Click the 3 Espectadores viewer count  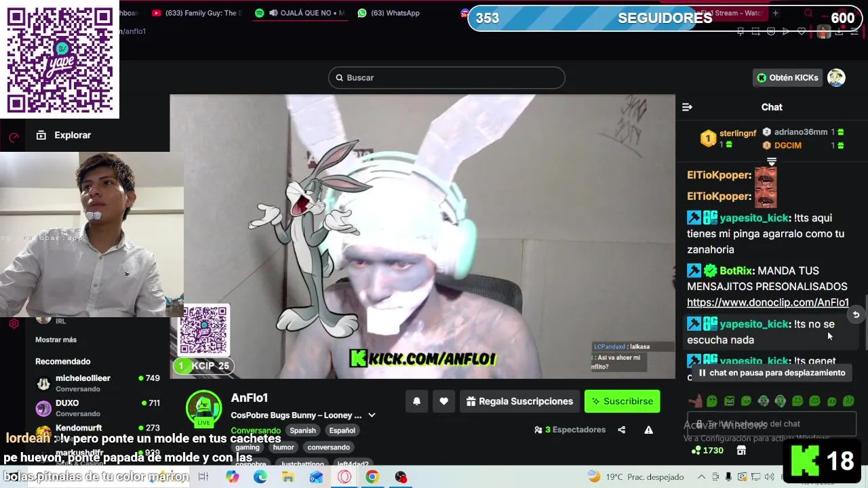[x=570, y=430]
